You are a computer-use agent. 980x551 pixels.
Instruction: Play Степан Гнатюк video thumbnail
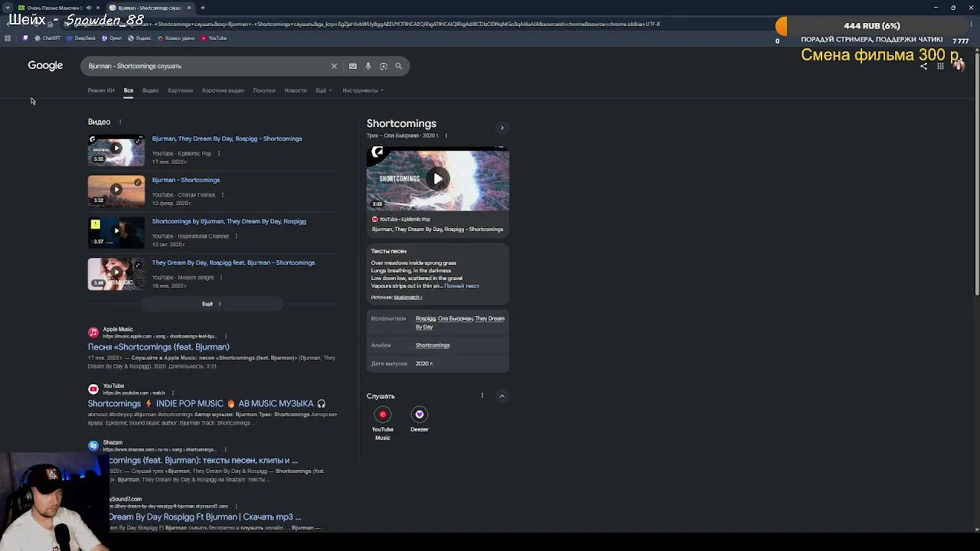click(116, 191)
